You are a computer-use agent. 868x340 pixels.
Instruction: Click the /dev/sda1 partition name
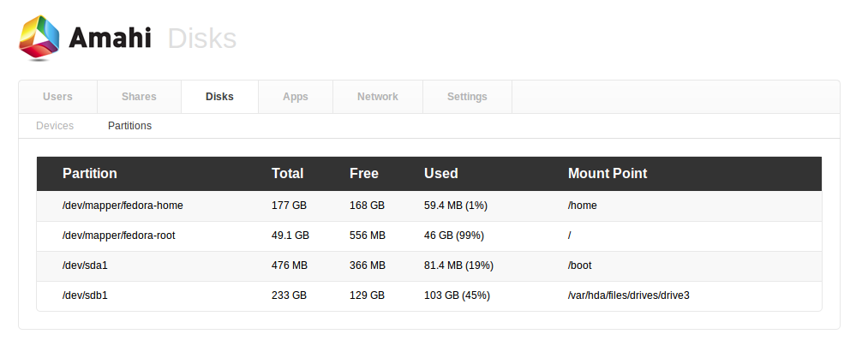coord(85,265)
